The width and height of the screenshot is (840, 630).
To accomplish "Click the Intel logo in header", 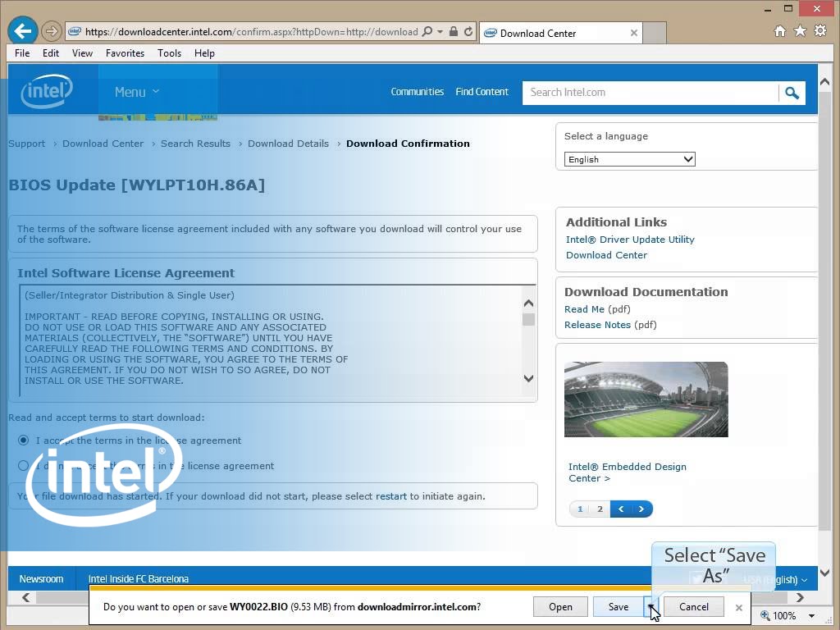I will (x=46, y=91).
